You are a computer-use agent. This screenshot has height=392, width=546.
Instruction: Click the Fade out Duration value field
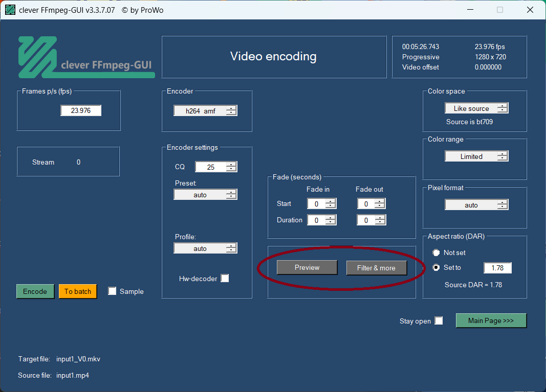pyautogui.click(x=366, y=220)
